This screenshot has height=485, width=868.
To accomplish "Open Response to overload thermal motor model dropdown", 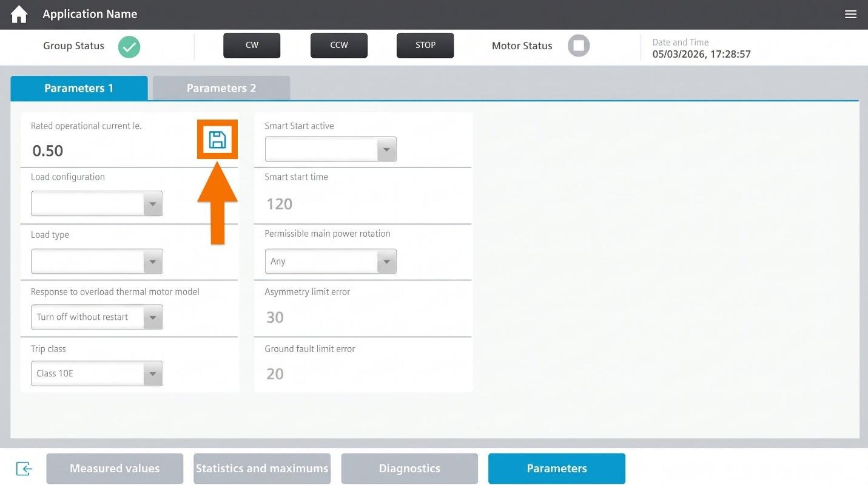I will point(97,317).
